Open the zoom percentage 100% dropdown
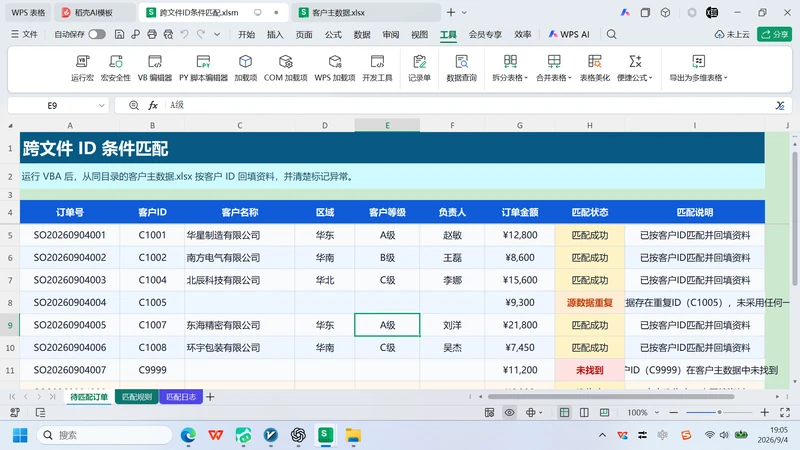 (x=657, y=412)
